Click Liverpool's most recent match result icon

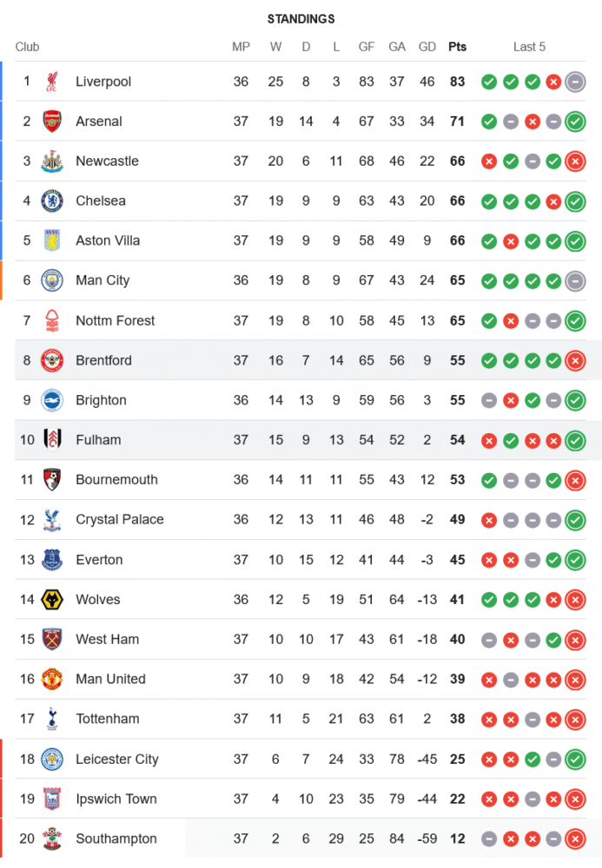click(574, 82)
